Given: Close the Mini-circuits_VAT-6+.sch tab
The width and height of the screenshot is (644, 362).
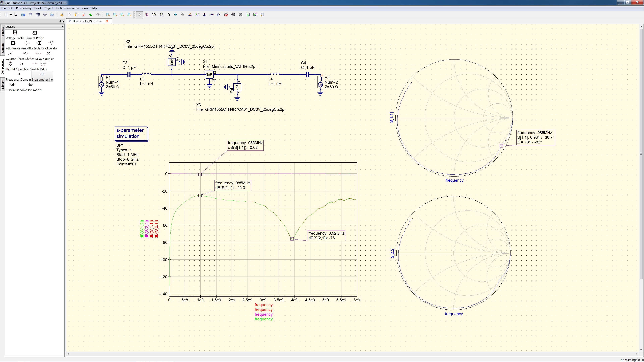Looking at the screenshot, I should 107,21.
